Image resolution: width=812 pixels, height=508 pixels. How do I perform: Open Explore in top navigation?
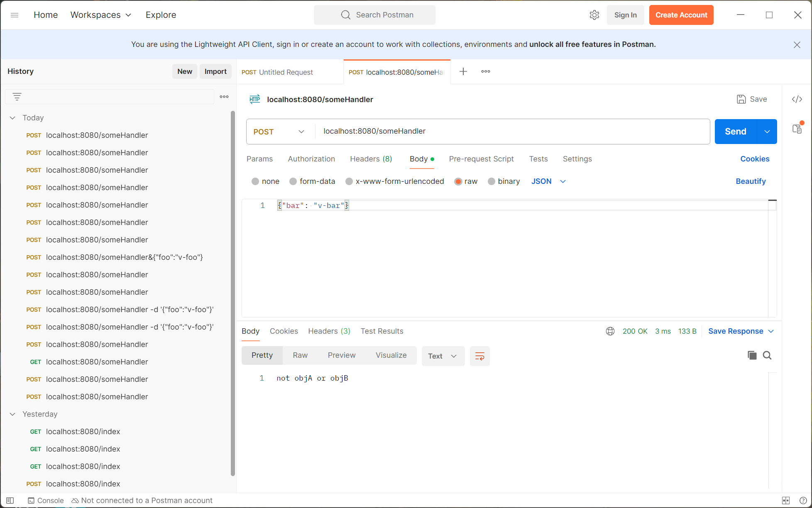click(x=161, y=15)
